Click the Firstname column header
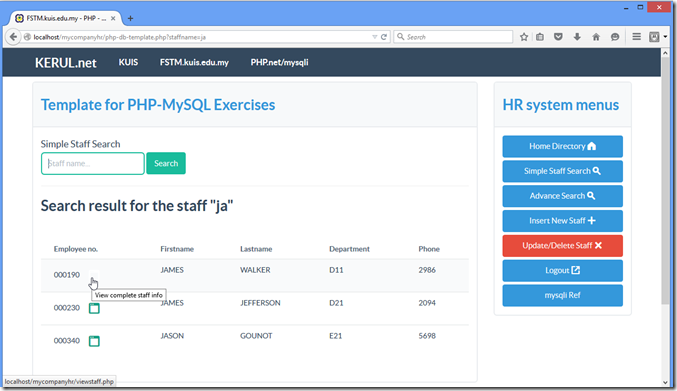The height and width of the screenshot is (391, 677). point(177,249)
